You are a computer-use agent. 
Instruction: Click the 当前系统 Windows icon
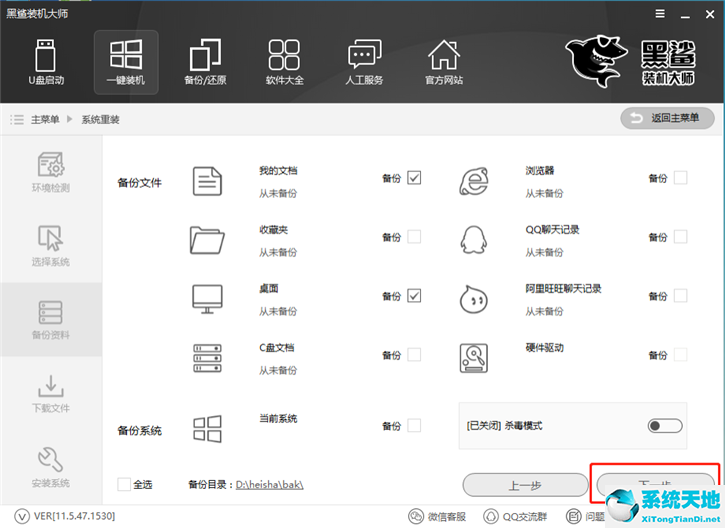[x=207, y=429]
